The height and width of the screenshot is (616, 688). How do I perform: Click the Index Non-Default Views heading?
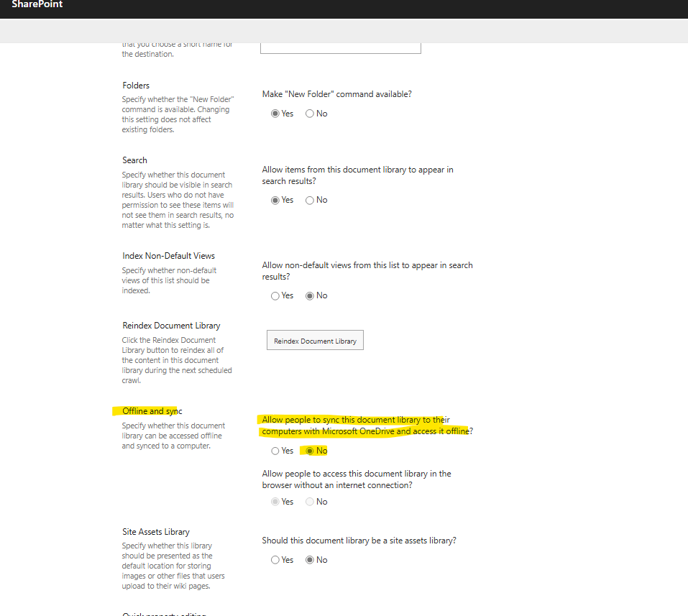tap(168, 255)
